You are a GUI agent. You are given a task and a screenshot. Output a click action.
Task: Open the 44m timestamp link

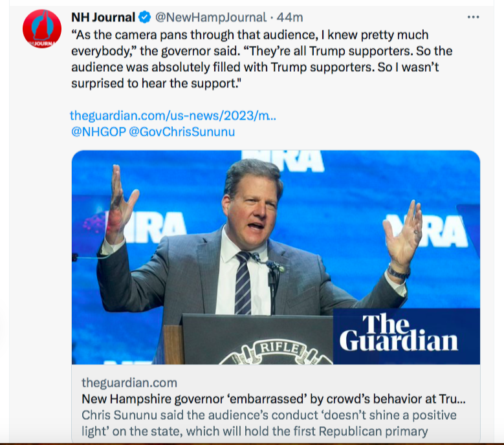290,17
